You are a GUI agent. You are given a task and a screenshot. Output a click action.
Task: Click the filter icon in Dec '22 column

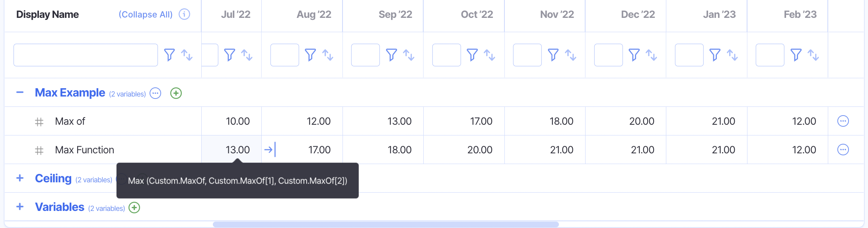click(634, 55)
